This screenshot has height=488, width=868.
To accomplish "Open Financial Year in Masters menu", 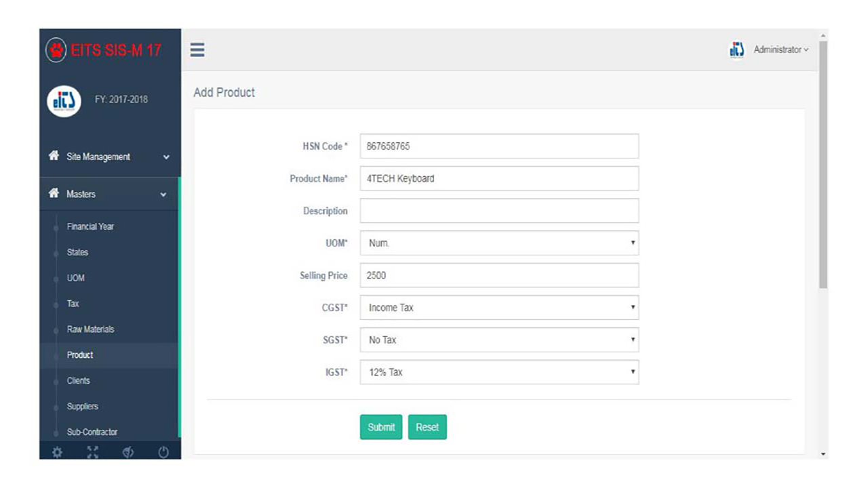I will click(x=90, y=226).
